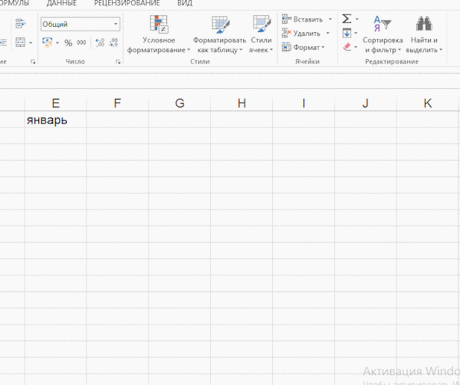The width and height of the screenshot is (460, 385).
Task: Open the Число dialog launcher
Action: pos(118,62)
